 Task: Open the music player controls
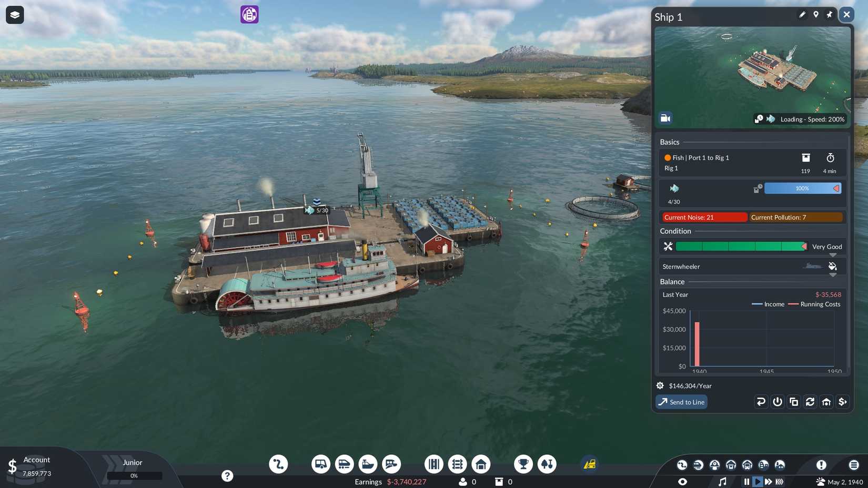[x=722, y=482]
